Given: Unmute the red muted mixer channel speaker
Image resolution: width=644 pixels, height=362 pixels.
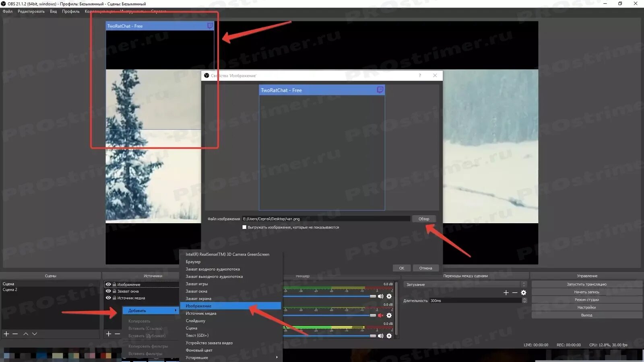Looking at the screenshot, I should [x=380, y=316].
